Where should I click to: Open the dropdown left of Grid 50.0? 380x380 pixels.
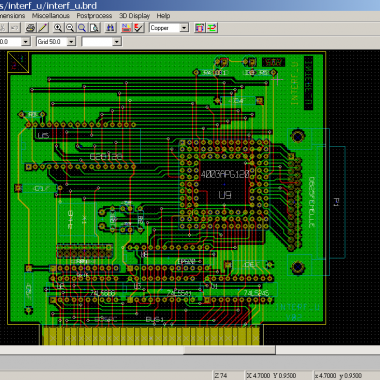26,42
